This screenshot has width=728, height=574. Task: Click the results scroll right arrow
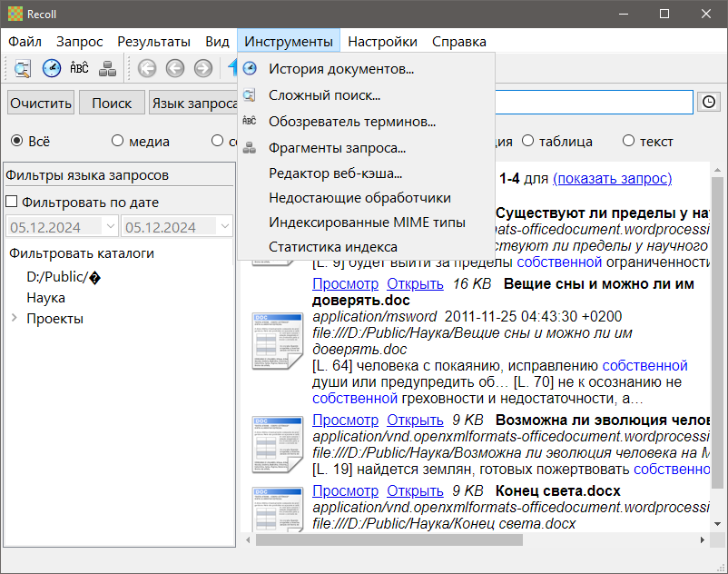(x=702, y=539)
